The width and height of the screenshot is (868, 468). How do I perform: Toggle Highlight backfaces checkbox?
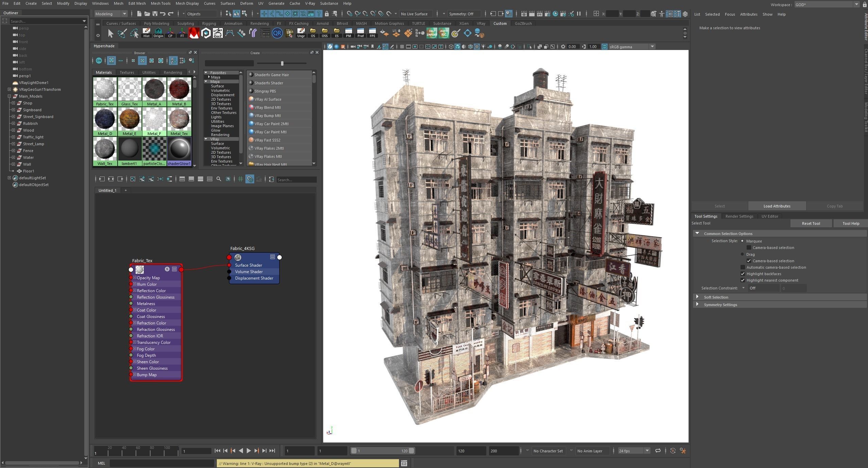[743, 274]
